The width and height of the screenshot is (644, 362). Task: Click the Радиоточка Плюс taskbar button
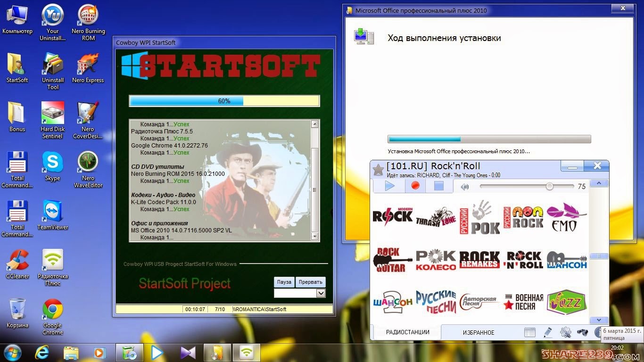coord(247,353)
